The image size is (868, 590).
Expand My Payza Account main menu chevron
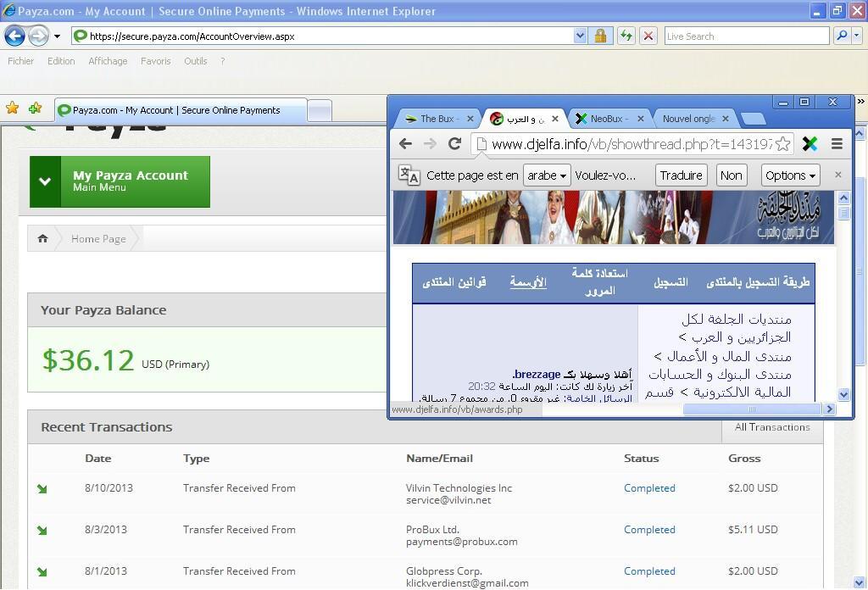(x=45, y=181)
